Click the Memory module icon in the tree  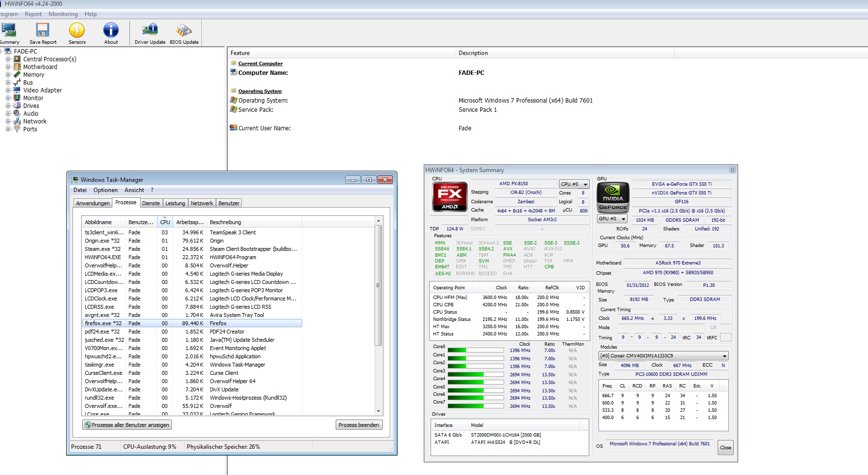17,74
